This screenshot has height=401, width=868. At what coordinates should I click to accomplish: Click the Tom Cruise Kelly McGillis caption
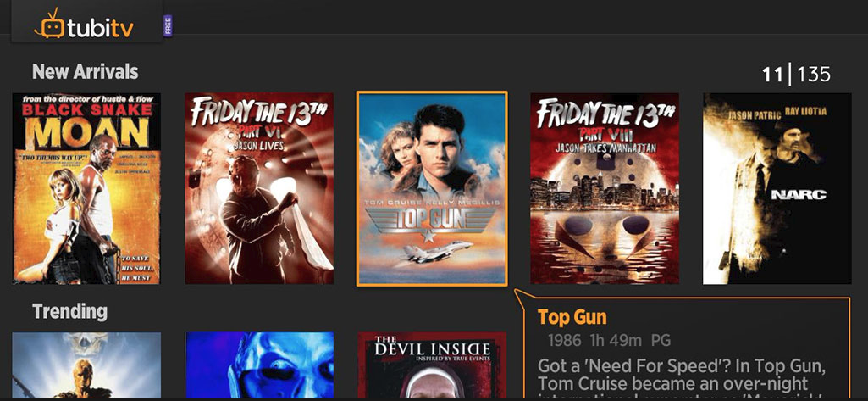pyautogui.click(x=432, y=203)
